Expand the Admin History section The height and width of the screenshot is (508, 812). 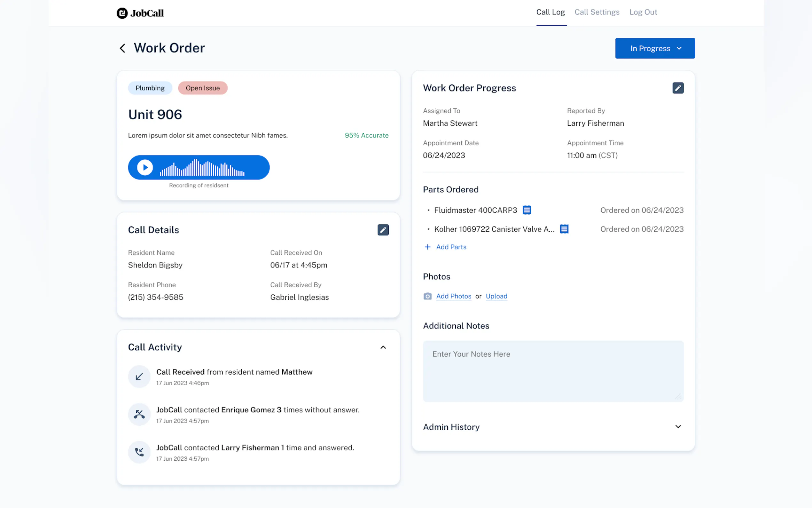[x=678, y=427]
